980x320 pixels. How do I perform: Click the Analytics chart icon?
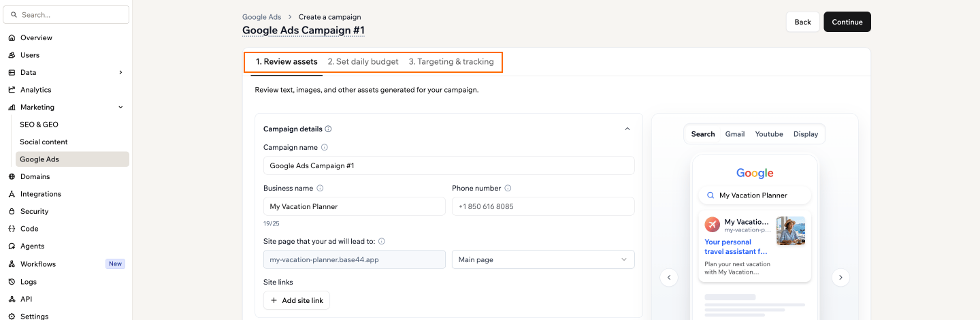click(12, 90)
